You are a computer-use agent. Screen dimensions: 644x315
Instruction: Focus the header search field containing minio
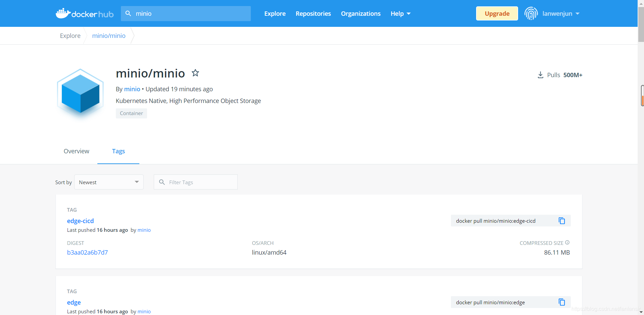186,13
